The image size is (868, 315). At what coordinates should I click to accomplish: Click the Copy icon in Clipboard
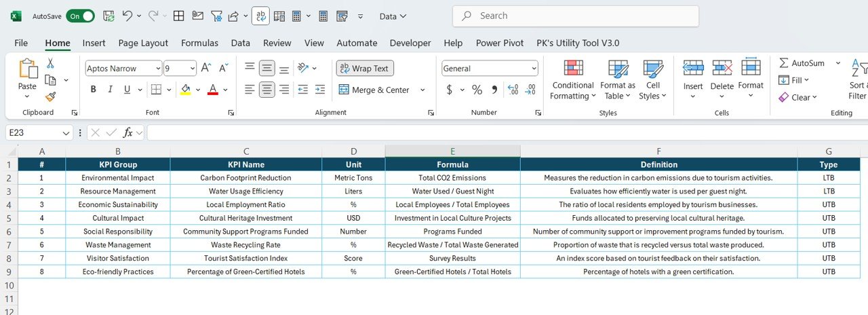50,80
